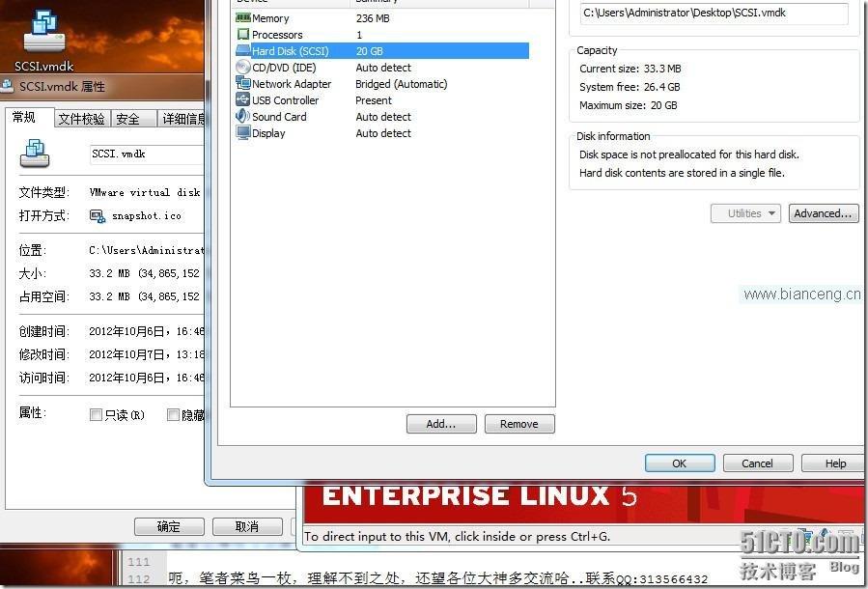The image size is (868, 589).
Task: Click the Help button
Action: tap(834, 463)
